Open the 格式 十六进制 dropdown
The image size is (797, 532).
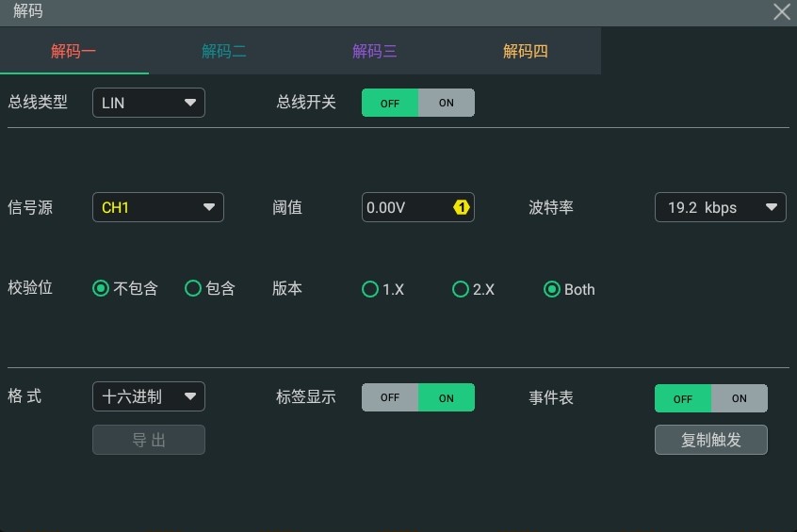point(149,396)
